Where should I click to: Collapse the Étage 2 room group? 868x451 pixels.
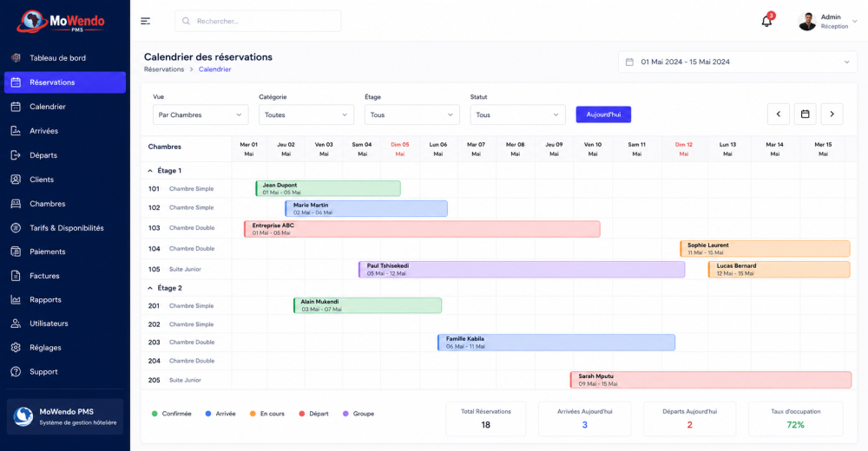tap(150, 288)
